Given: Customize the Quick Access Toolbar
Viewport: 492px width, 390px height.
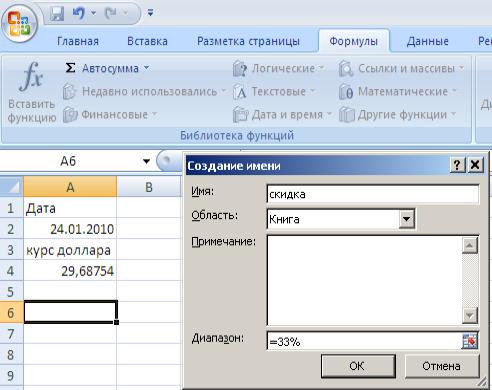Looking at the screenshot, I should pos(150,13).
